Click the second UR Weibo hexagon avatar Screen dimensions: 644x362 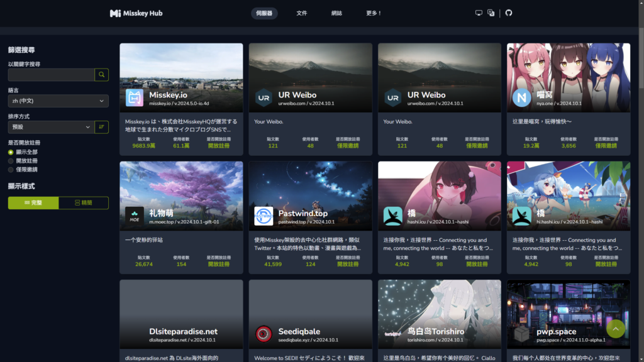pyautogui.click(x=392, y=97)
